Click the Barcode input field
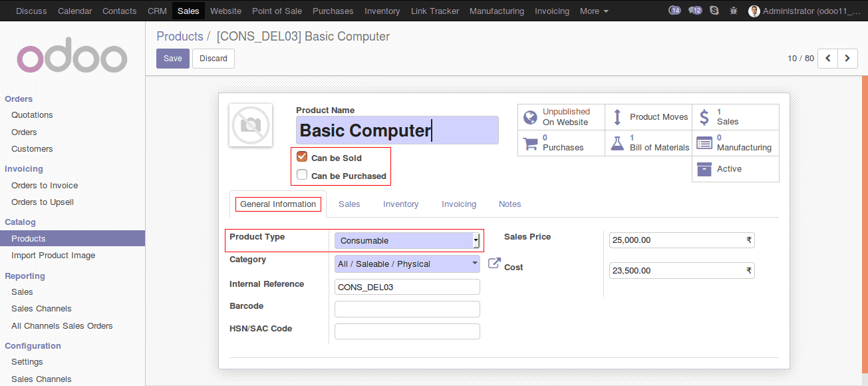 [x=407, y=309]
